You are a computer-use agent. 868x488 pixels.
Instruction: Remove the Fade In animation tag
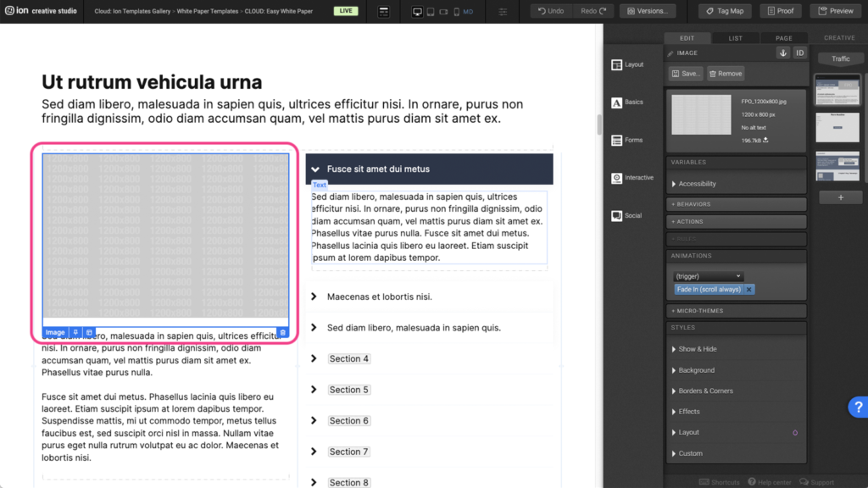pos(748,290)
